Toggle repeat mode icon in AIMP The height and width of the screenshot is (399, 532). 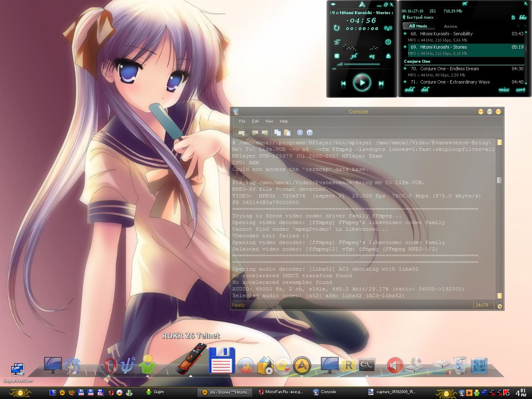(337, 28)
